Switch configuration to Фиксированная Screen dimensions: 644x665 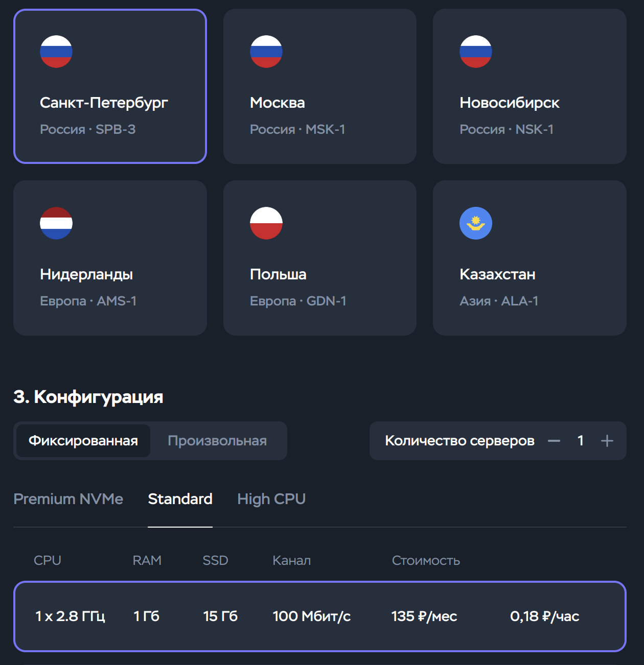[x=83, y=441]
